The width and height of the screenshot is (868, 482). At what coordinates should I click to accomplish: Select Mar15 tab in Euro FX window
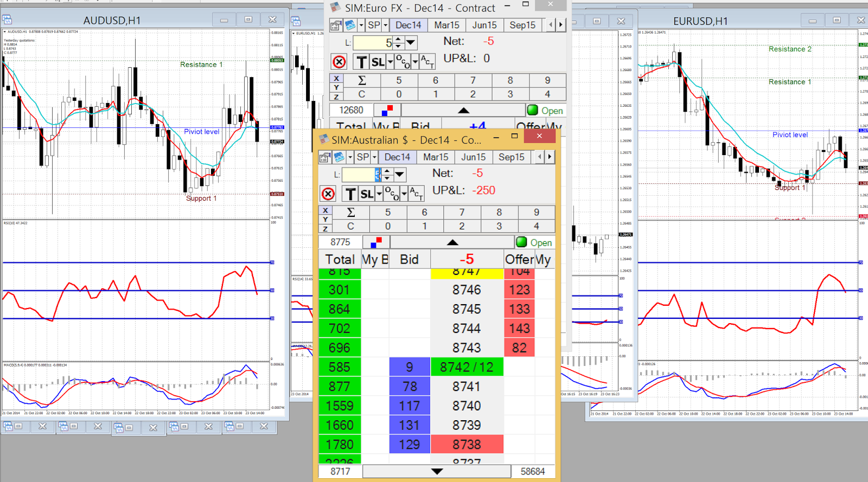[446, 25]
